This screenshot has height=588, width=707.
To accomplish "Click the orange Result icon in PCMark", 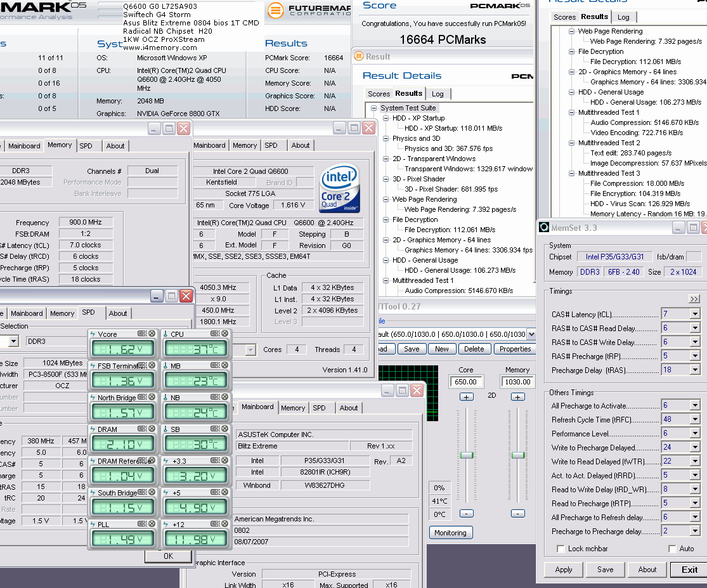I will [359, 56].
